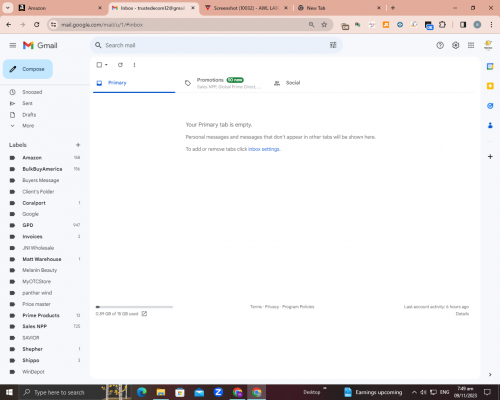The image size is (500, 400).
Task: Open the Settings gear icon
Action: 455,45
